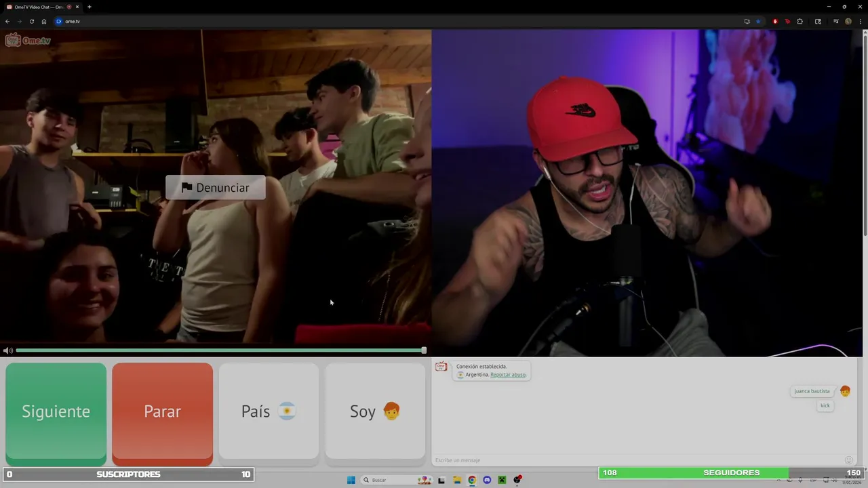Open the Soy gender selector
868x488 pixels.
pyautogui.click(x=375, y=411)
